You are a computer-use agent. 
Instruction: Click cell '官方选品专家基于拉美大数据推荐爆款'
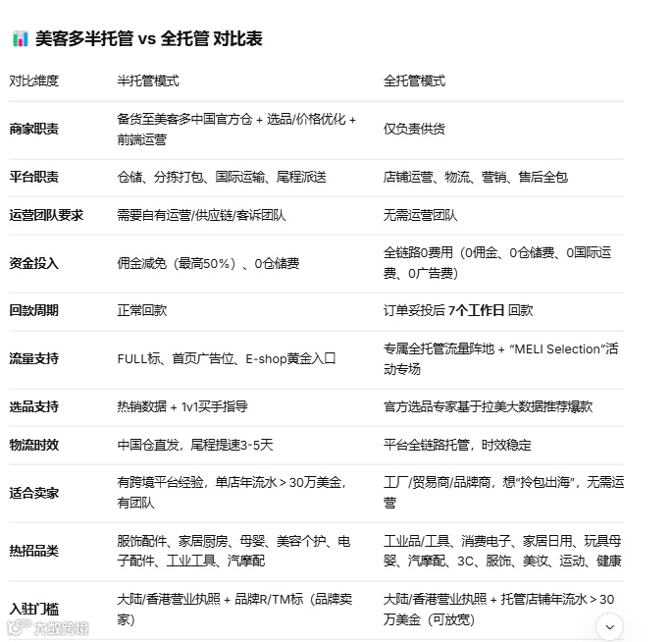[488, 406]
